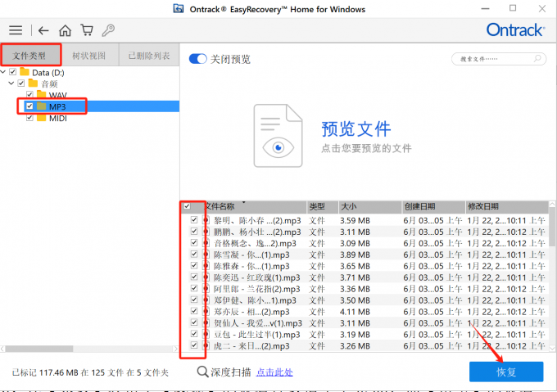This screenshot has width=557, height=392.
Task: Click the MIDI folder icon
Action: 42,118
